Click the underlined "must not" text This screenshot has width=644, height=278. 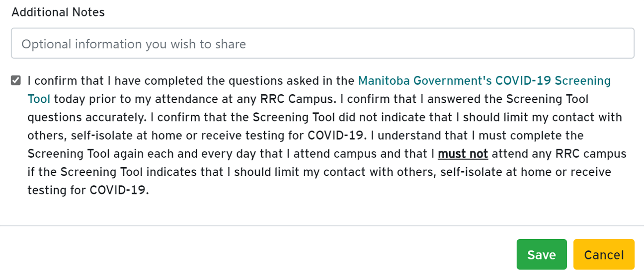tap(463, 154)
